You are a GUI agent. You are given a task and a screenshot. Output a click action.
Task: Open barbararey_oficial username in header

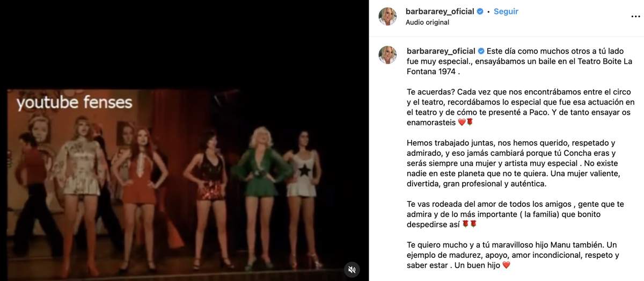coord(440,11)
